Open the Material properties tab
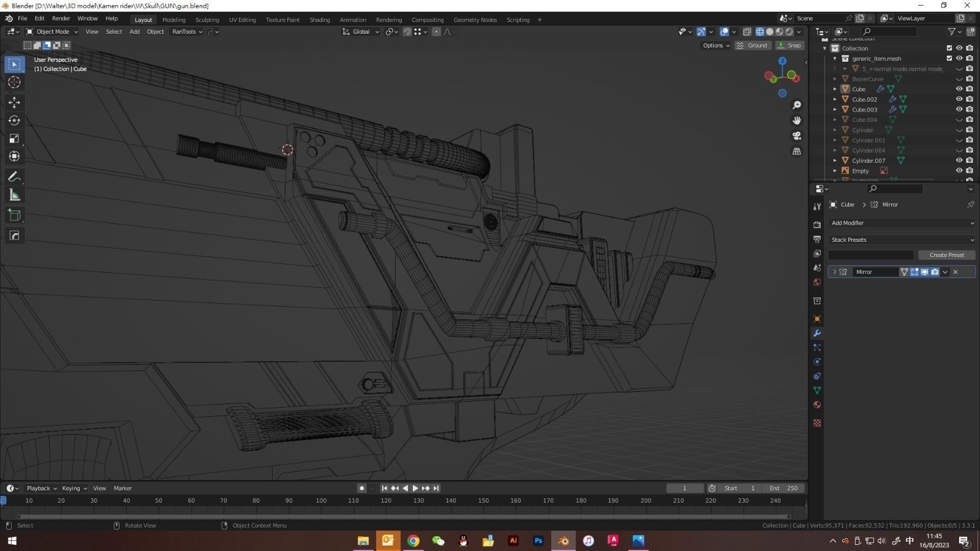980x551 pixels. pos(816,405)
